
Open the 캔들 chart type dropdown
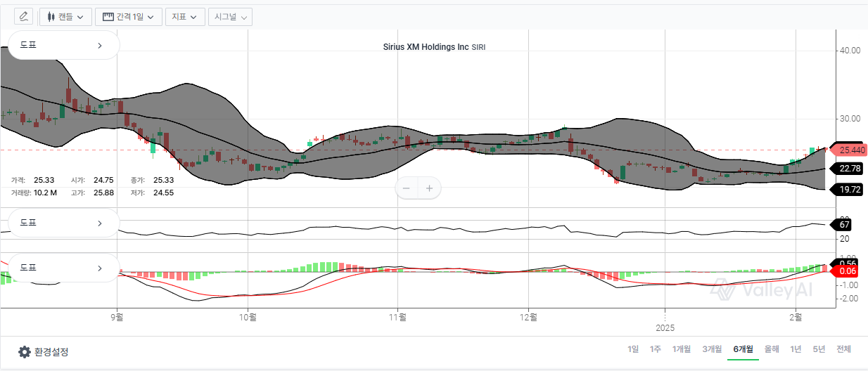pyautogui.click(x=65, y=16)
